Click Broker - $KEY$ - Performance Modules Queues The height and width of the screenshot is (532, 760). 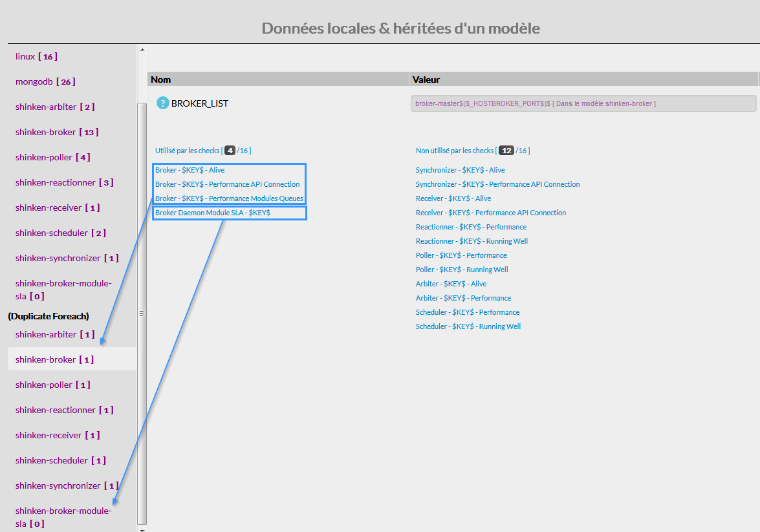coord(229,198)
